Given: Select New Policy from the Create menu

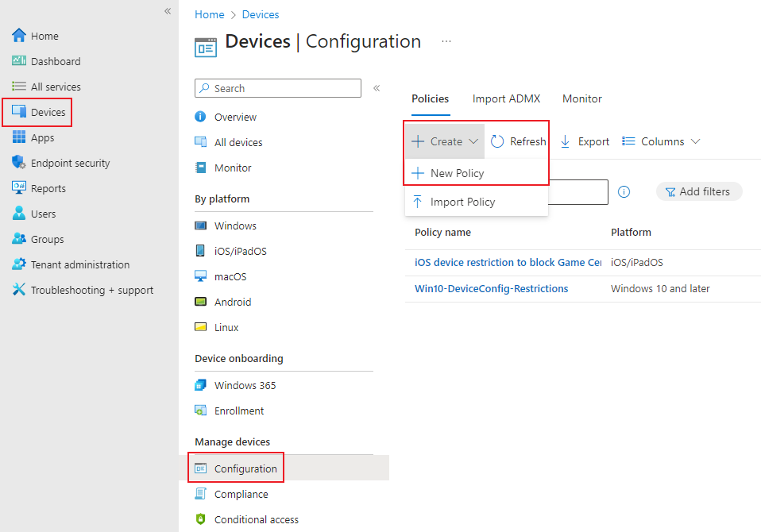Looking at the screenshot, I should 457,173.
